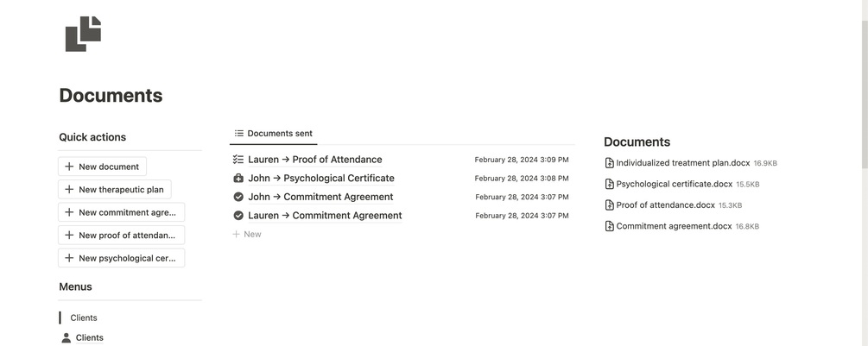This screenshot has width=868, height=346.
Task: Click the person icon next to Clients
Action: pyautogui.click(x=67, y=337)
